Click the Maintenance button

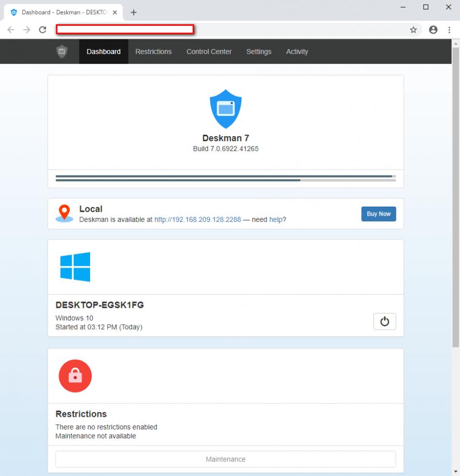[x=226, y=459]
